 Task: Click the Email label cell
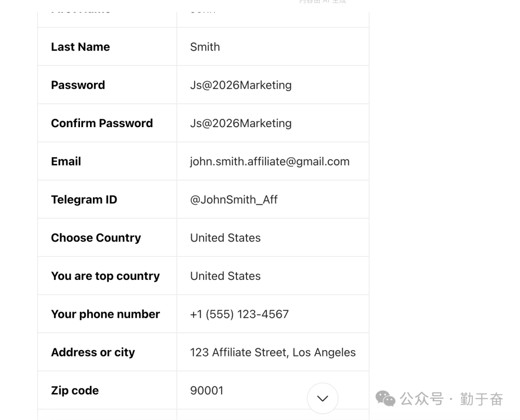coord(66,161)
